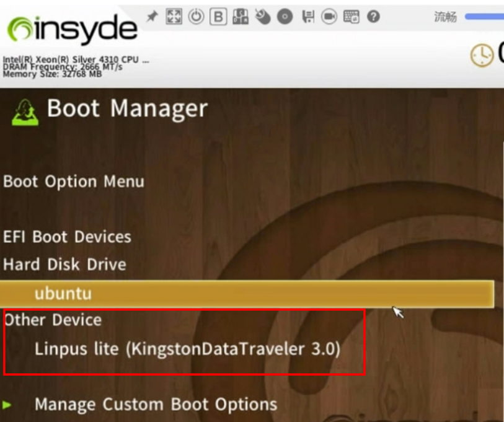Image resolution: width=504 pixels, height=422 pixels.
Task: Select Linpus lite (KingstonDataTraveler 3.0) entry
Action: point(187,349)
